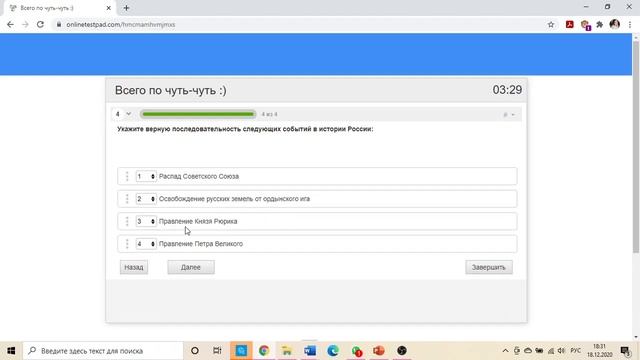The width and height of the screenshot is (640, 360).
Task: Select the text 'Правление Петра Великого'
Action: tap(201, 244)
